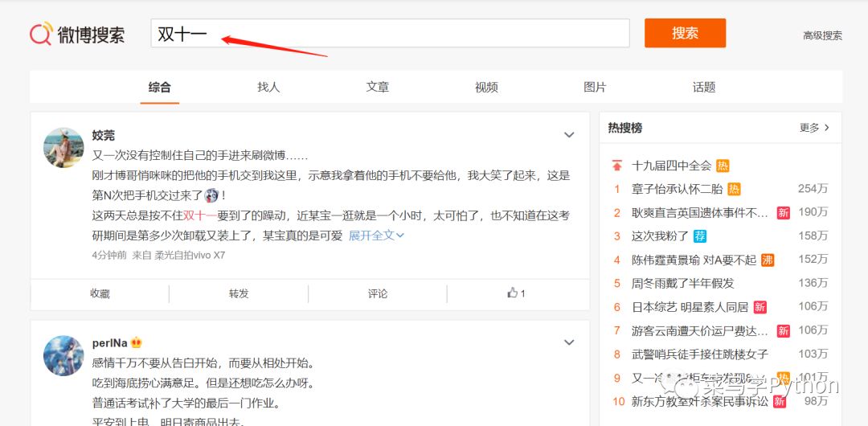868x426 pixels.
Task: Click the 103万 count value
Action: click(x=813, y=354)
